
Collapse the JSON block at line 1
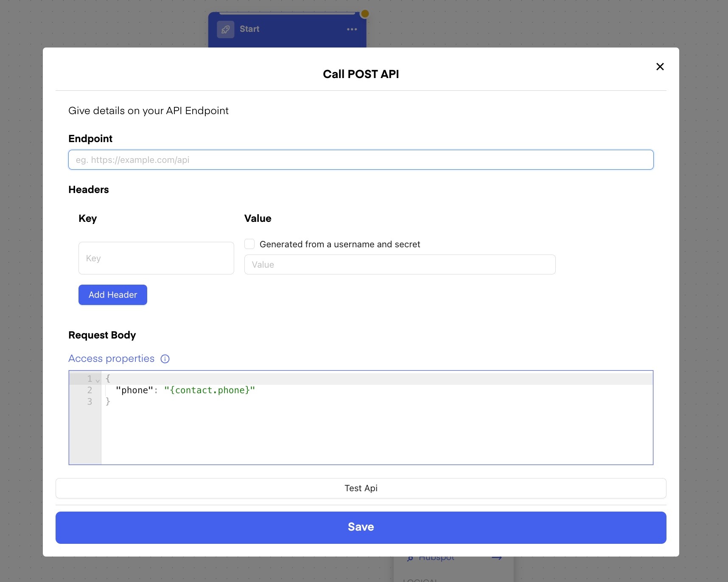(x=98, y=380)
